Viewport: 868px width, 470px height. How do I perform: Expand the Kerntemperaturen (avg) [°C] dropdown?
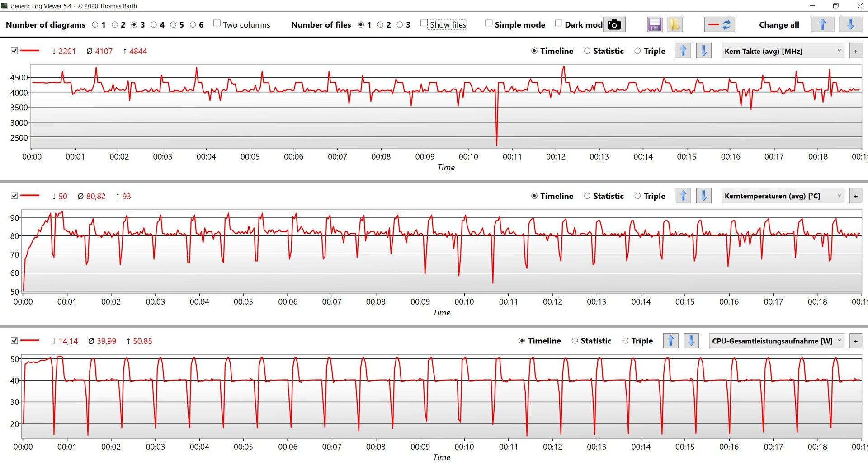tap(783, 196)
